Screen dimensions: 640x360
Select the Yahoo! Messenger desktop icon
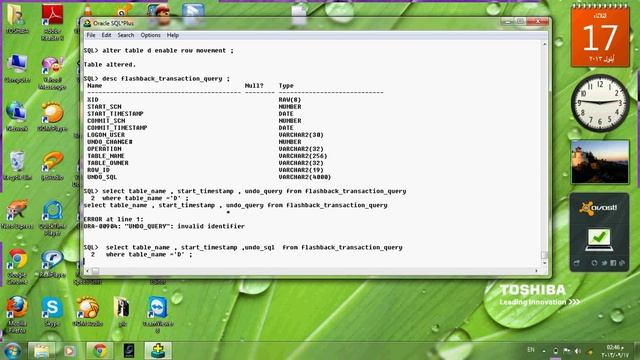[52, 73]
